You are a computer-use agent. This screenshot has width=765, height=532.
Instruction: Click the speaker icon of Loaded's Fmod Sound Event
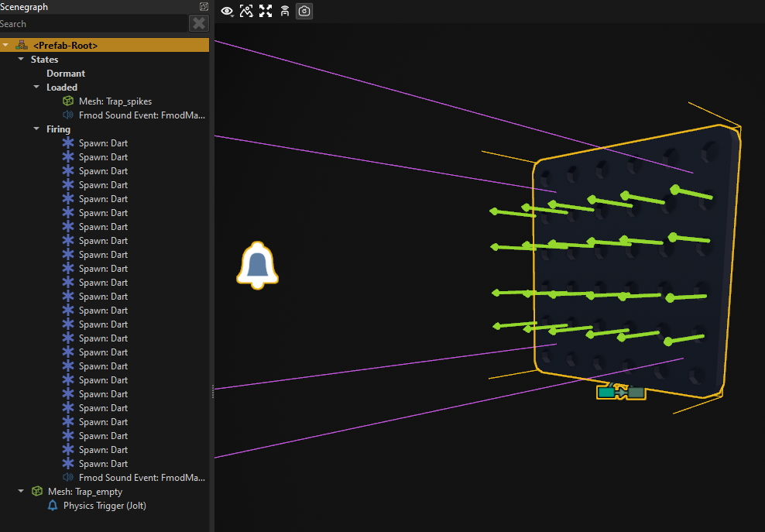[68, 115]
